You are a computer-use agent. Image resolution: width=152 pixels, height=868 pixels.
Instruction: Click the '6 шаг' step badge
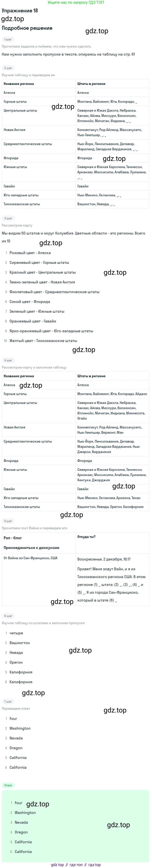pyautogui.click(x=8, y=616)
